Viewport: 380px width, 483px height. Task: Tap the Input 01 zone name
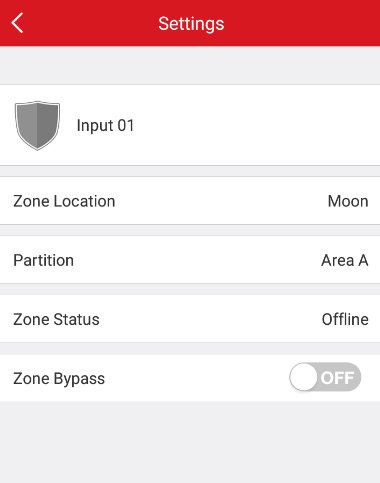(105, 126)
